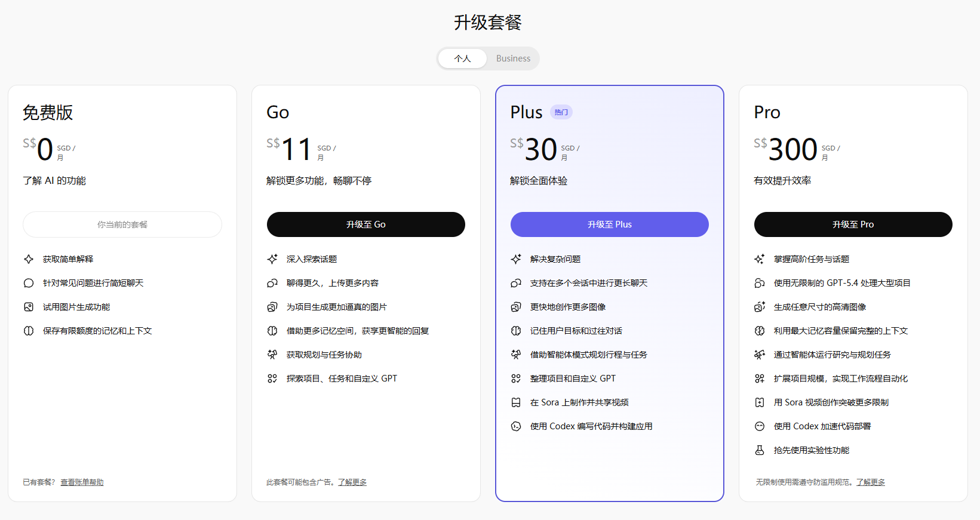Click 在 Sora 上制作并共享视频 text

[x=579, y=402]
